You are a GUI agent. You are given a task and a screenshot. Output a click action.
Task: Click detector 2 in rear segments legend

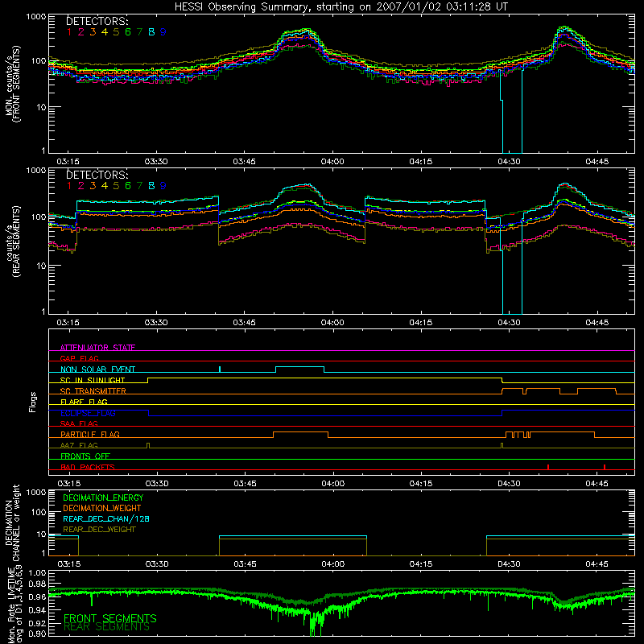click(x=81, y=186)
